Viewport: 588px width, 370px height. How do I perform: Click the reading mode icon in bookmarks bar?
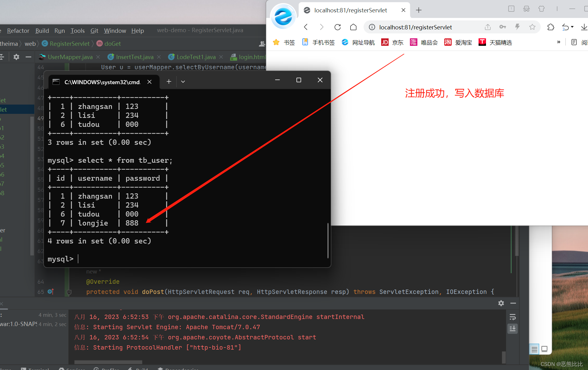(574, 42)
